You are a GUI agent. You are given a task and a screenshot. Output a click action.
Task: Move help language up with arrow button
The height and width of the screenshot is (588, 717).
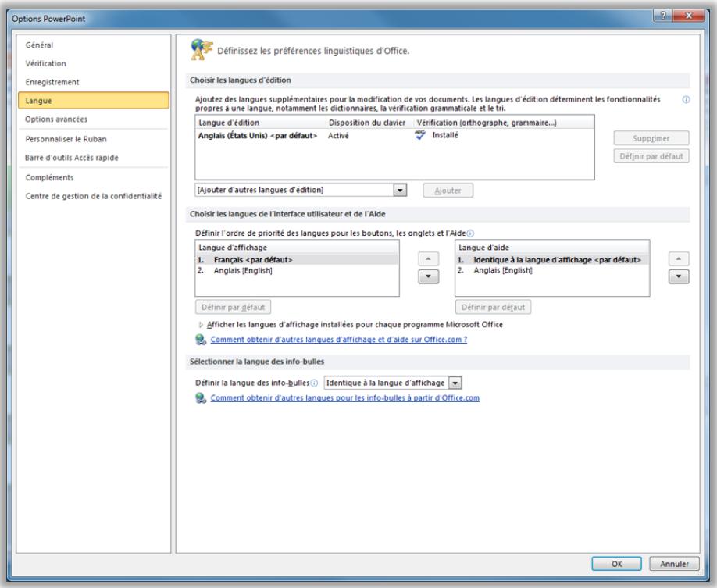[x=679, y=258]
